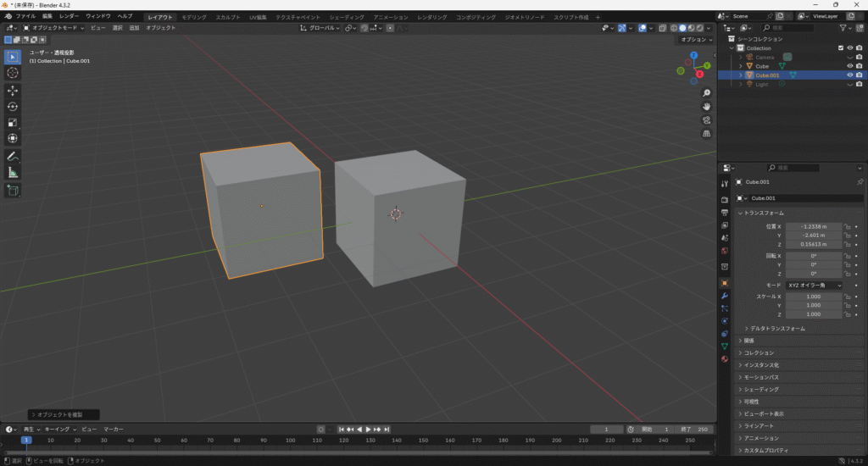Toggle auto keying record button
The width and height of the screenshot is (868, 466).
[321, 430]
